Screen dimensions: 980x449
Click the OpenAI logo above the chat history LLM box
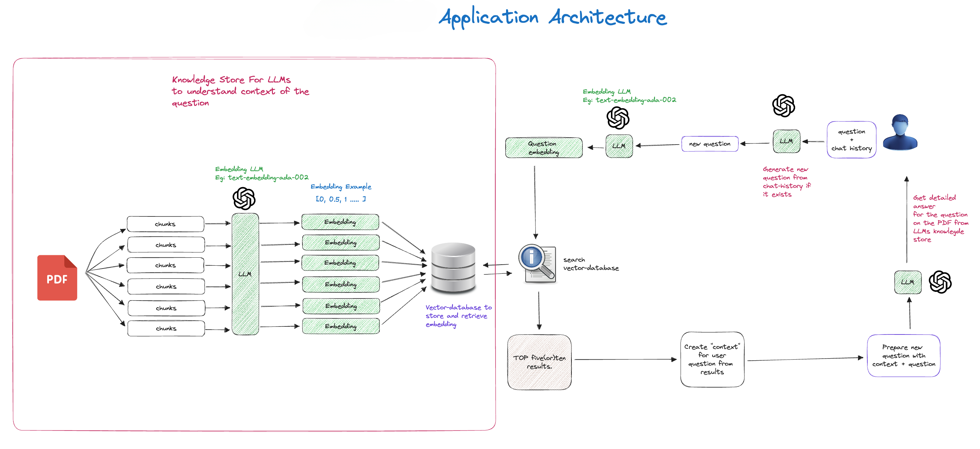(784, 105)
